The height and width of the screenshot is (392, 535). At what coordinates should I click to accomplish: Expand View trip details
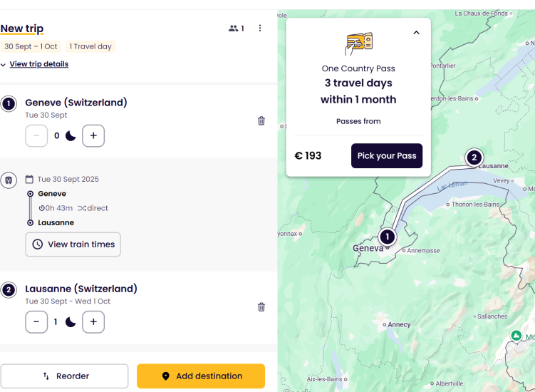38,64
